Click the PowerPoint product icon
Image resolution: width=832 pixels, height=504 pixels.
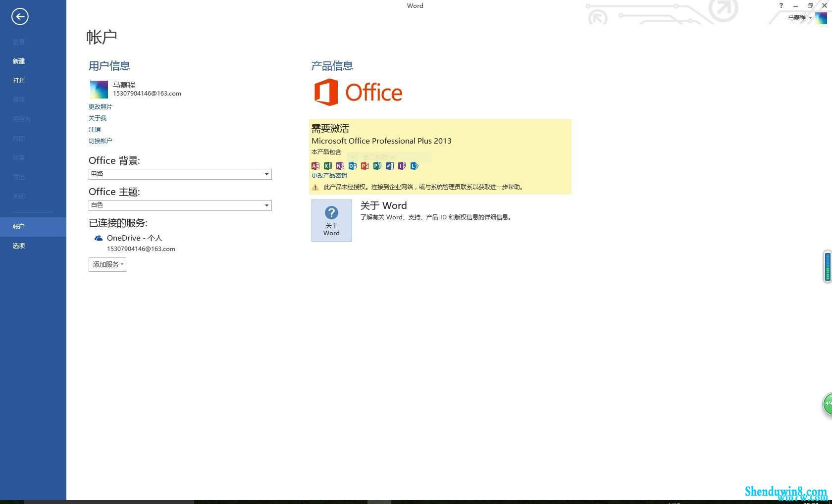[x=365, y=166]
